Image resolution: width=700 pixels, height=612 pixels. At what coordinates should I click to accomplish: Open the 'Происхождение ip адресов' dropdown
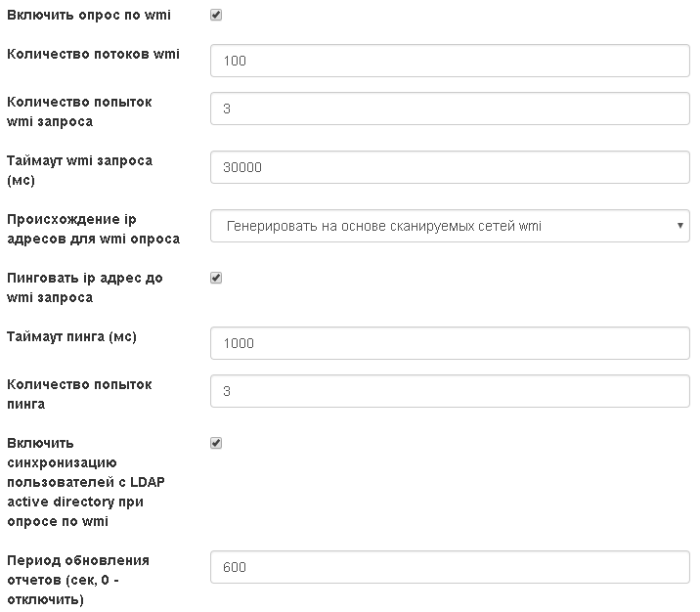pos(450,226)
